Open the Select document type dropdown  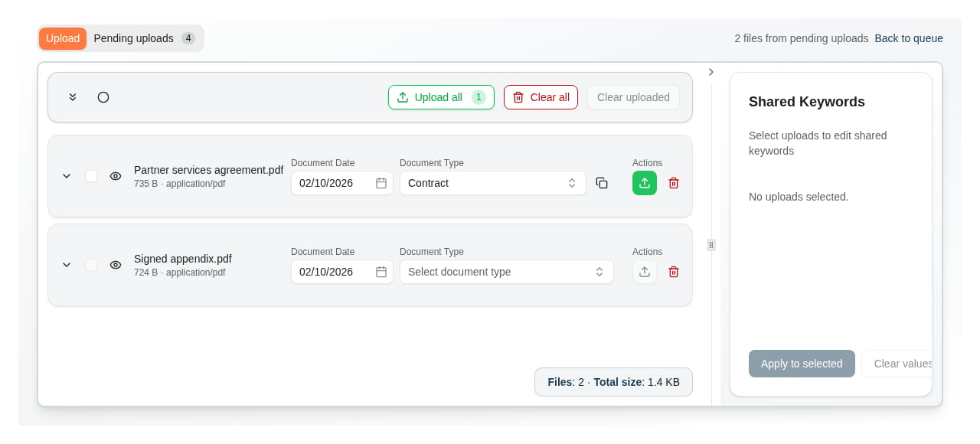507,272
